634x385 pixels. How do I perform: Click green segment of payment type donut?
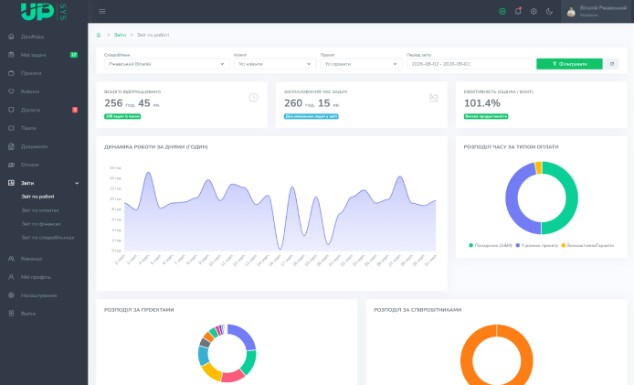pyautogui.click(x=571, y=198)
